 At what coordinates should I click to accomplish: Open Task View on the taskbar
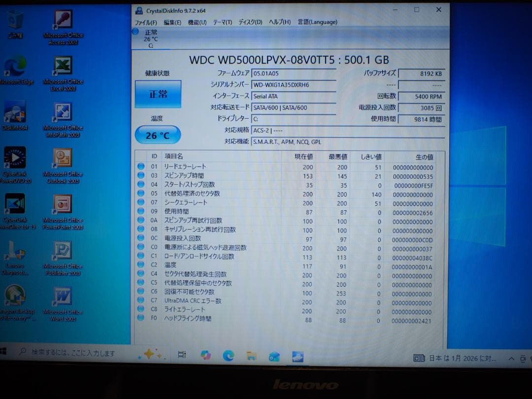coord(182,355)
